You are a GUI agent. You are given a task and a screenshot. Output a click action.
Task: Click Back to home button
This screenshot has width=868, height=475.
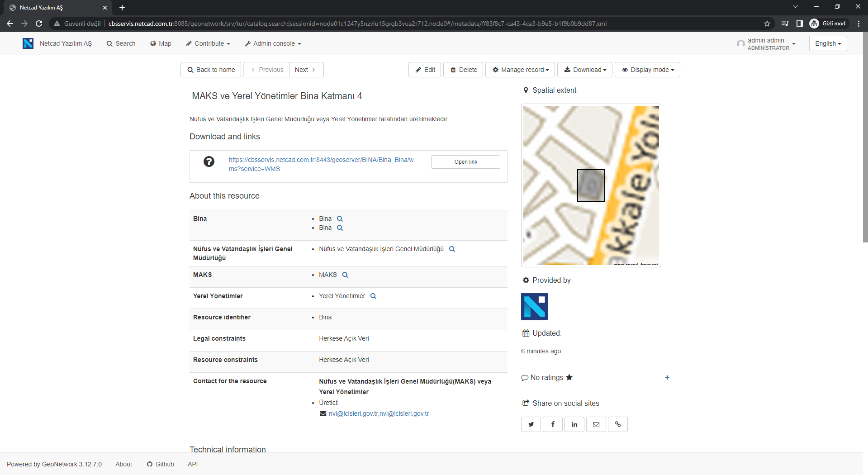pyautogui.click(x=211, y=70)
